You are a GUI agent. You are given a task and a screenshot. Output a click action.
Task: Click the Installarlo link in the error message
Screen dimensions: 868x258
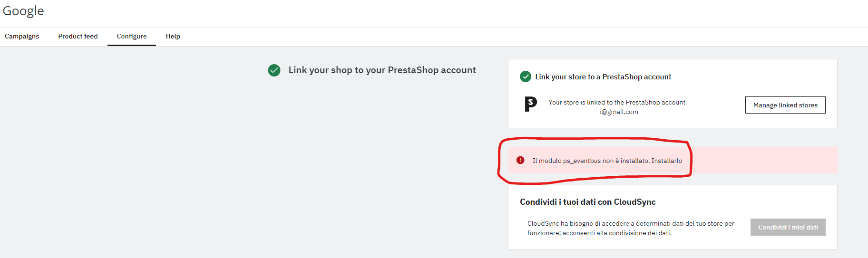667,161
